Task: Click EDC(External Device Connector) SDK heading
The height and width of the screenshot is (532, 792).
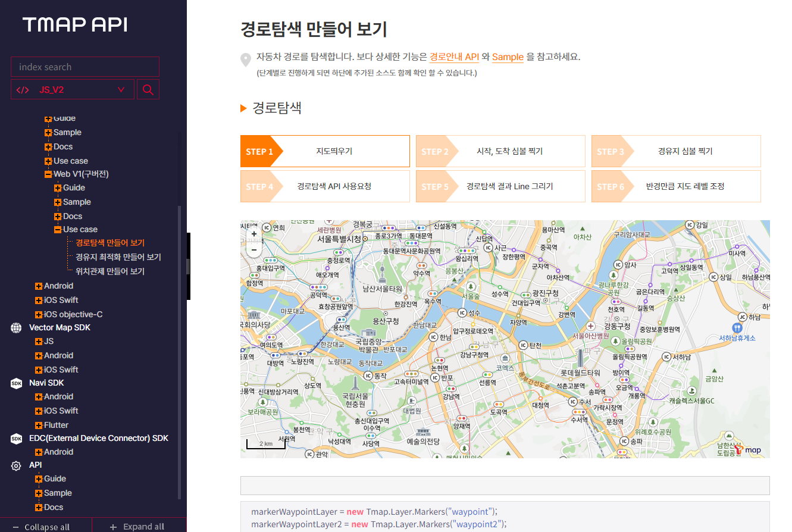Action: point(99,439)
